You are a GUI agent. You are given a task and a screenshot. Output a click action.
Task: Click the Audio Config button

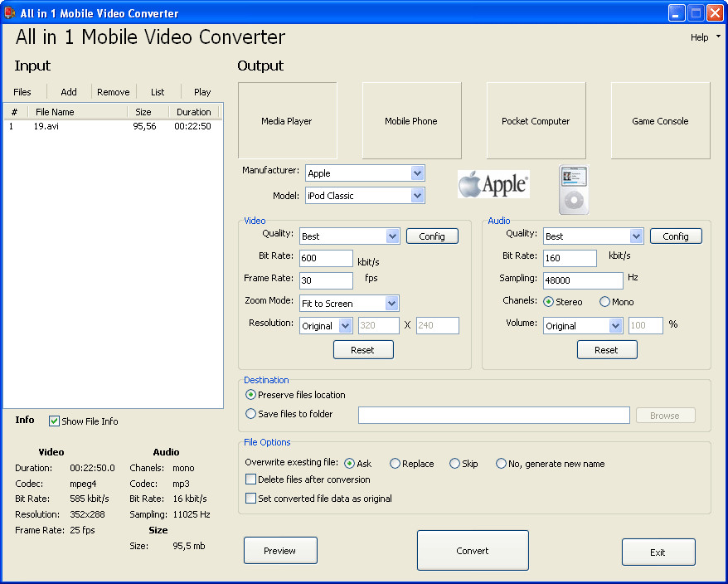pos(676,236)
